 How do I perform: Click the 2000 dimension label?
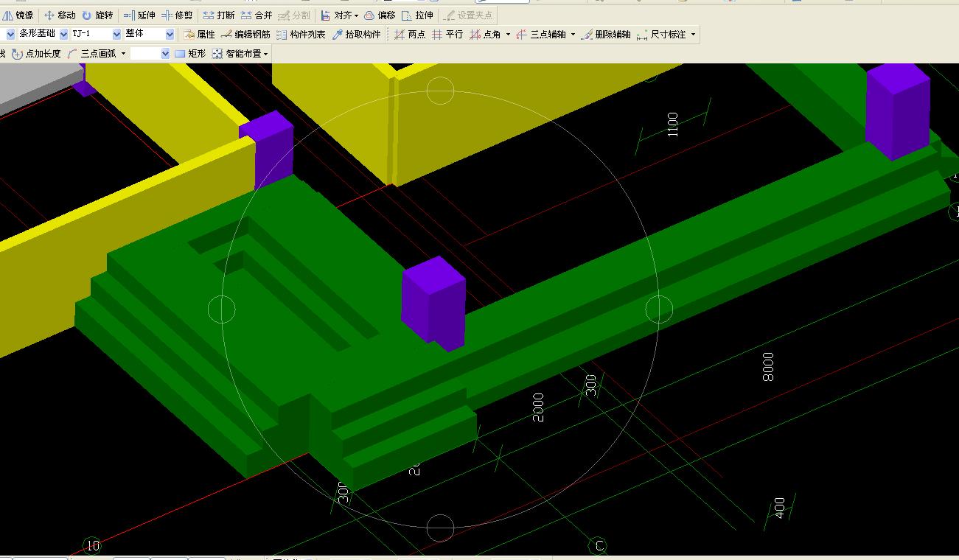(x=538, y=407)
